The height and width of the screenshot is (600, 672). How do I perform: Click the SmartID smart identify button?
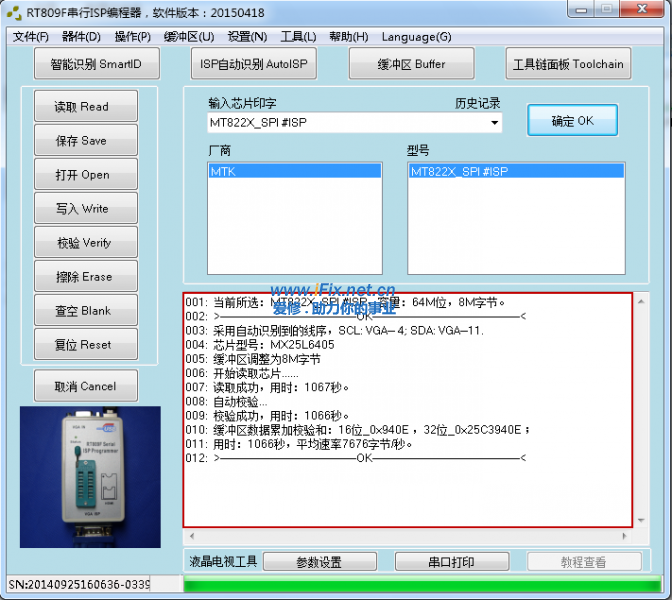(x=96, y=64)
